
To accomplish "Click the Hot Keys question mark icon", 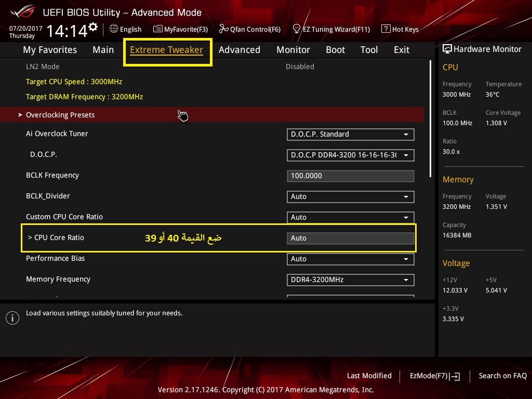I will click(x=386, y=29).
